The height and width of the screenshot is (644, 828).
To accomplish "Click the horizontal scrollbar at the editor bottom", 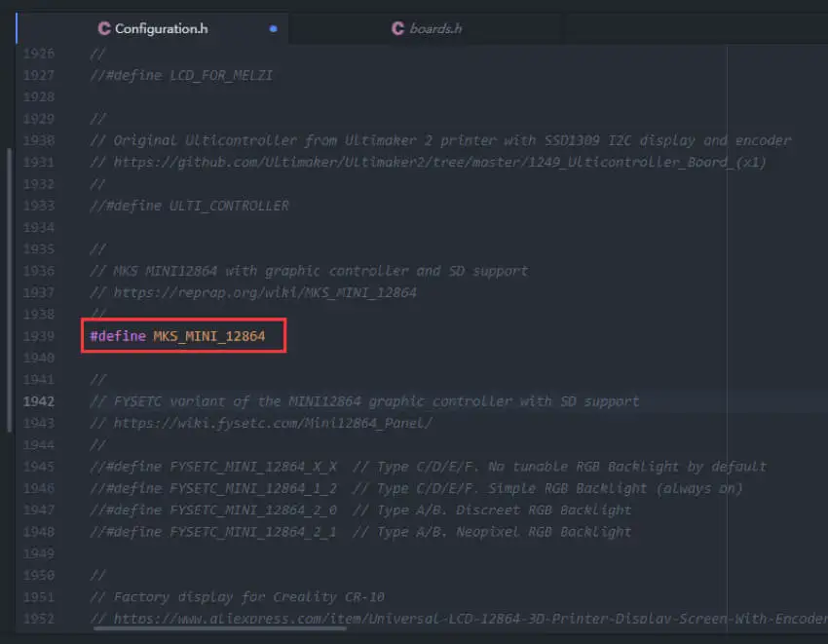I will point(220,628).
